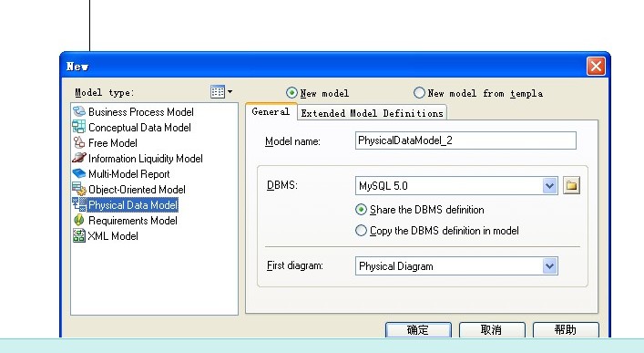The width and height of the screenshot is (644, 353).
Task: Select Requirements Model entry
Action: [x=133, y=221]
